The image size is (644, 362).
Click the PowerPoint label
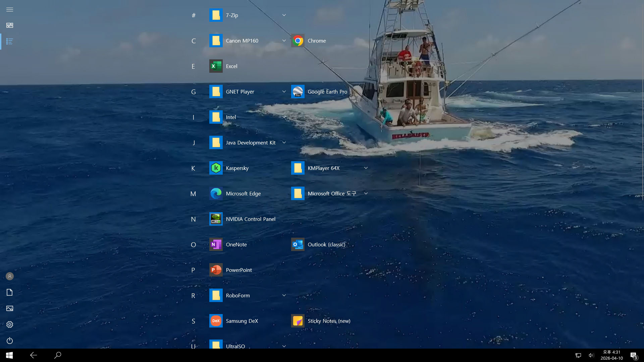pyautogui.click(x=239, y=270)
